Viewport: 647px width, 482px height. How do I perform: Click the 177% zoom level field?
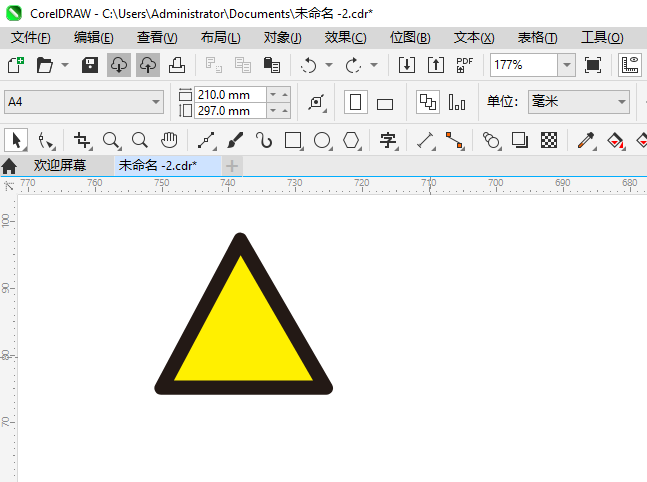[524, 65]
